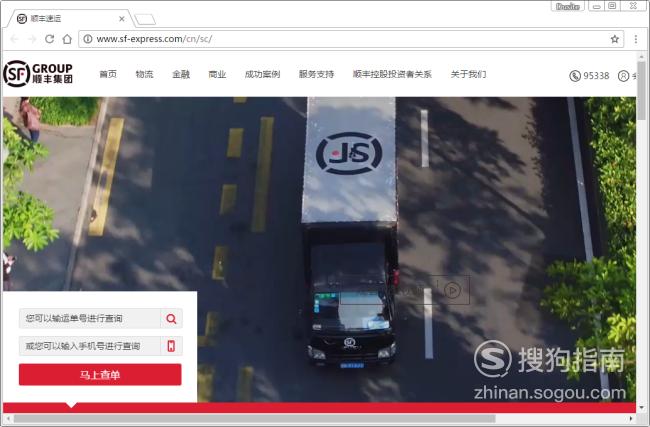Click the browser forward arrow

click(32, 39)
